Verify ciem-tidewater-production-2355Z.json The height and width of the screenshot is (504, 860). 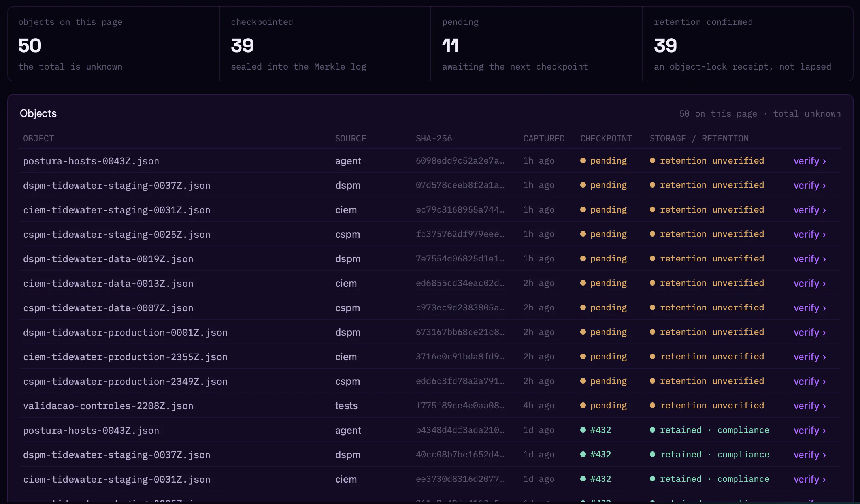click(809, 357)
